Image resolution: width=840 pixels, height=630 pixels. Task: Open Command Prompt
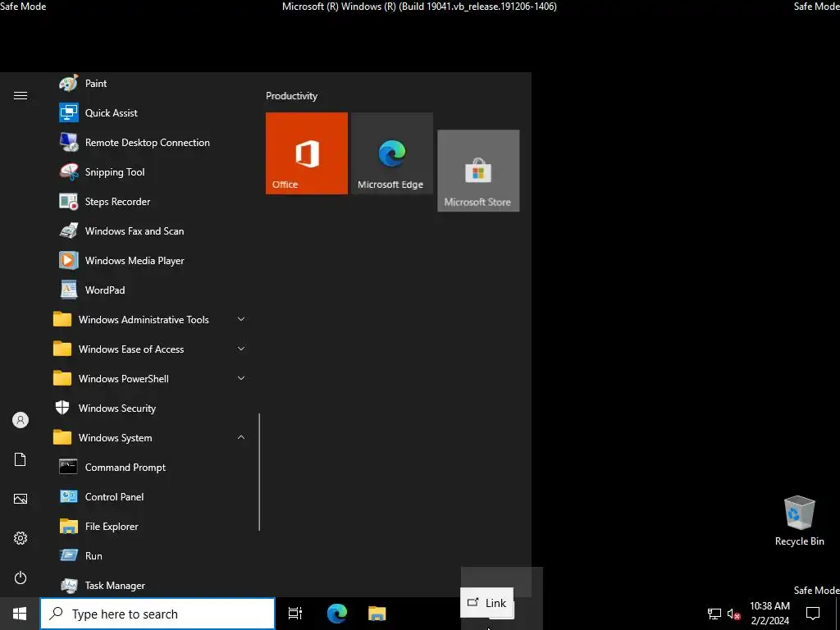pos(150,467)
